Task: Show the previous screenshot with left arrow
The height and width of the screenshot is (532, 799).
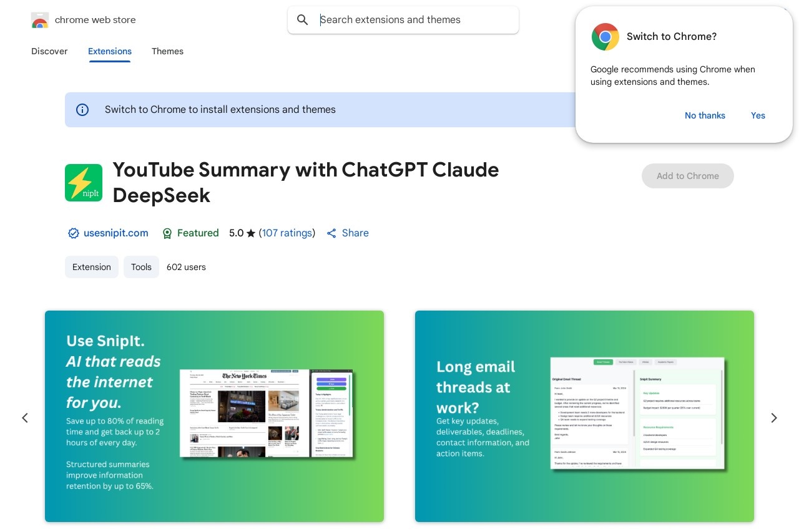Action: (25, 418)
